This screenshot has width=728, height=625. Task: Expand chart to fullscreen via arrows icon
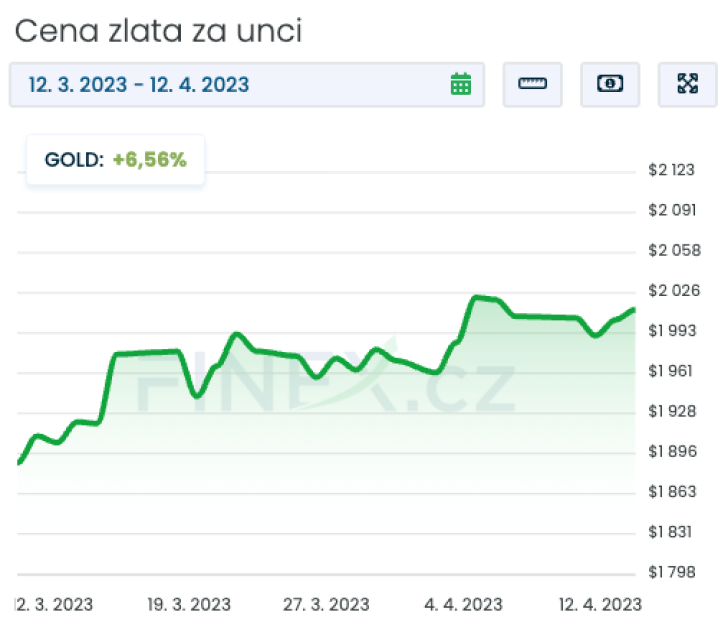(688, 85)
